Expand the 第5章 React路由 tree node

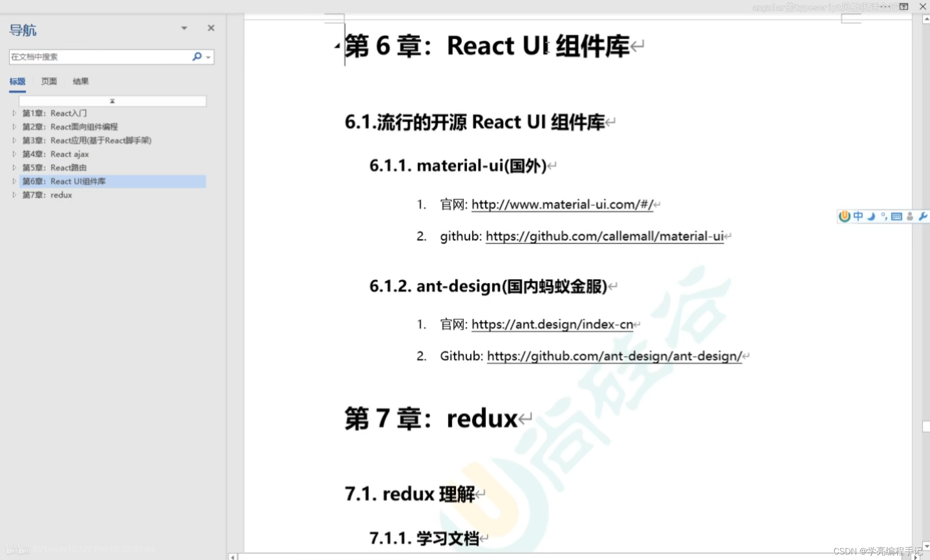pos(14,168)
